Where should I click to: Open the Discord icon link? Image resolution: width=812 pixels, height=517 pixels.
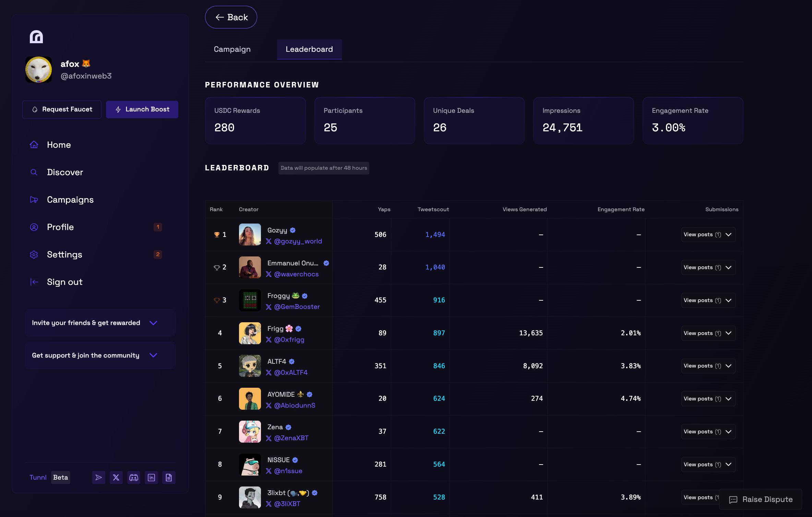(134, 477)
